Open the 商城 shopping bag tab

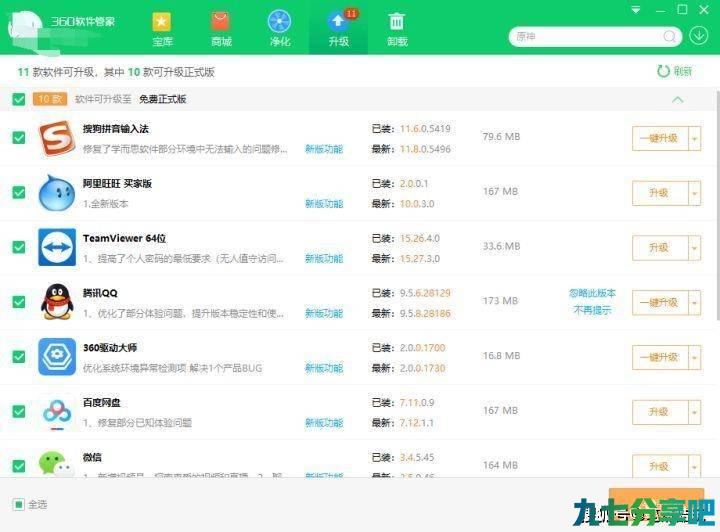coord(221,29)
